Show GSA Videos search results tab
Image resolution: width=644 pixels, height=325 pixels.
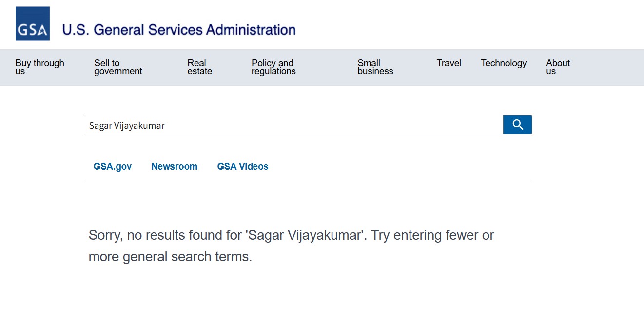[243, 167]
